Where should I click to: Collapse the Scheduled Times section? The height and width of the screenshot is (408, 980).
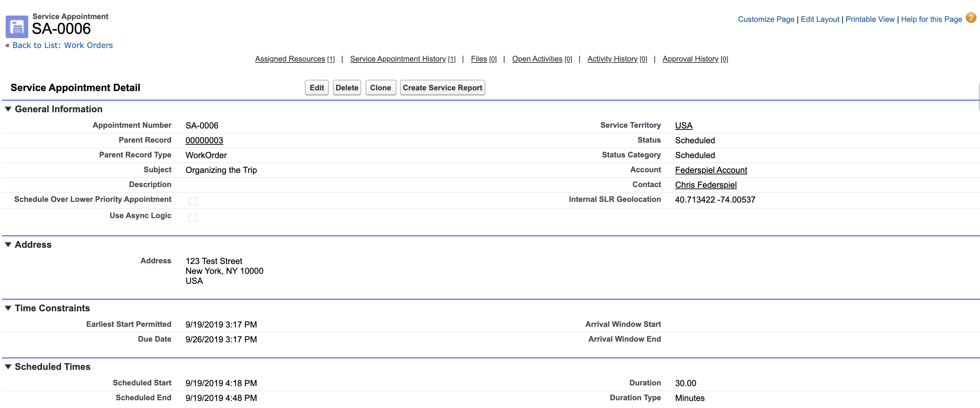pyautogui.click(x=8, y=366)
